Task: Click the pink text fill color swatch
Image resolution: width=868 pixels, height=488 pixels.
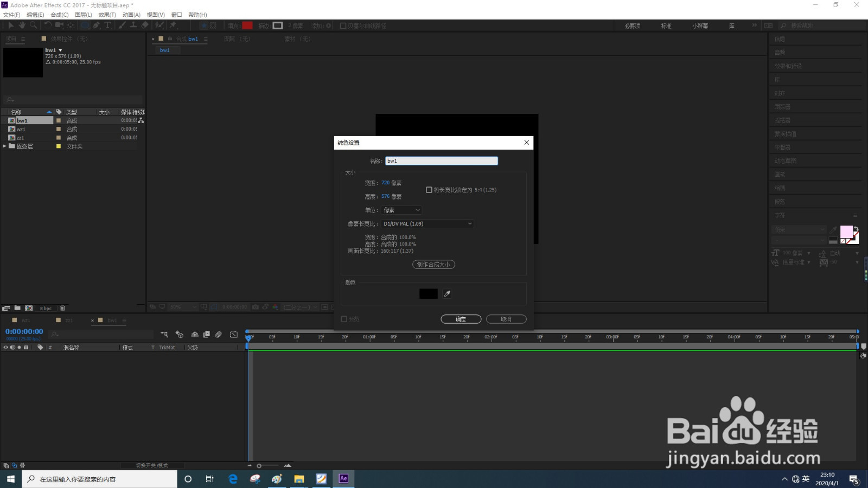Action: [846, 232]
